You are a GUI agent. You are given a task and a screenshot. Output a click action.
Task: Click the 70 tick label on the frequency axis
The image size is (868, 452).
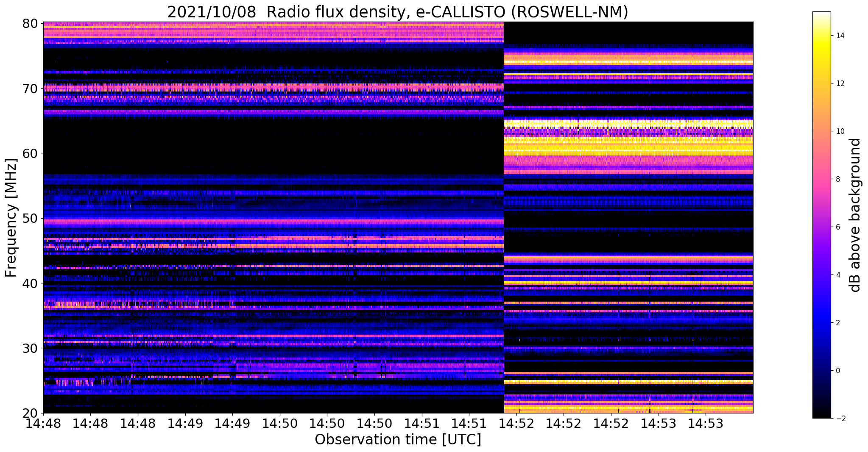click(29, 89)
